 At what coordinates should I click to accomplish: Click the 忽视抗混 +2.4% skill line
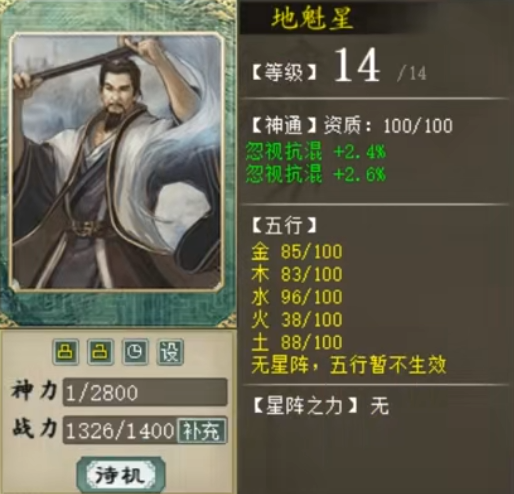(x=316, y=152)
